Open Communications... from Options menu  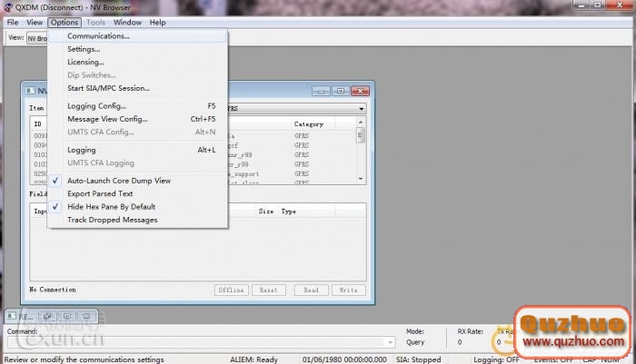click(x=138, y=35)
